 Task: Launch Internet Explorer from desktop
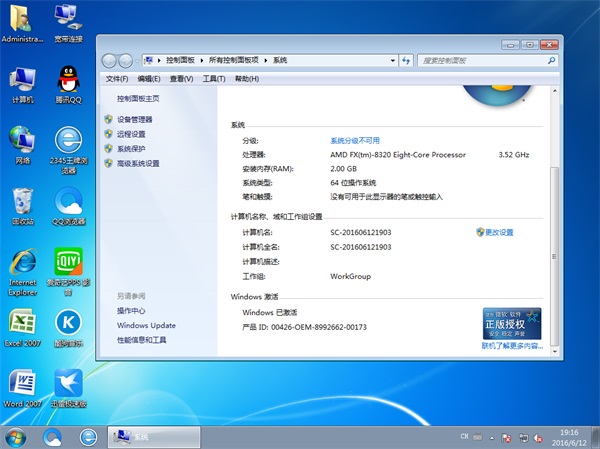pyautogui.click(x=23, y=264)
